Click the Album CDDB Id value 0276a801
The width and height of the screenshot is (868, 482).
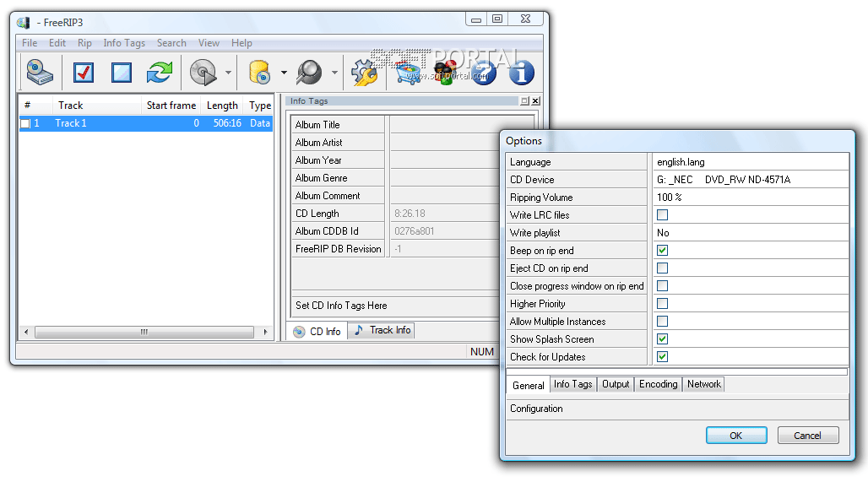coord(414,231)
